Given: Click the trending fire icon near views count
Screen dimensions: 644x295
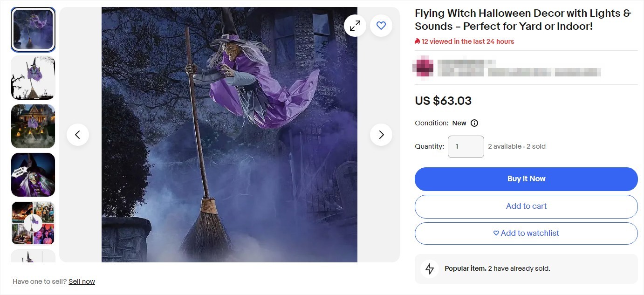Looking at the screenshot, I should 418,41.
